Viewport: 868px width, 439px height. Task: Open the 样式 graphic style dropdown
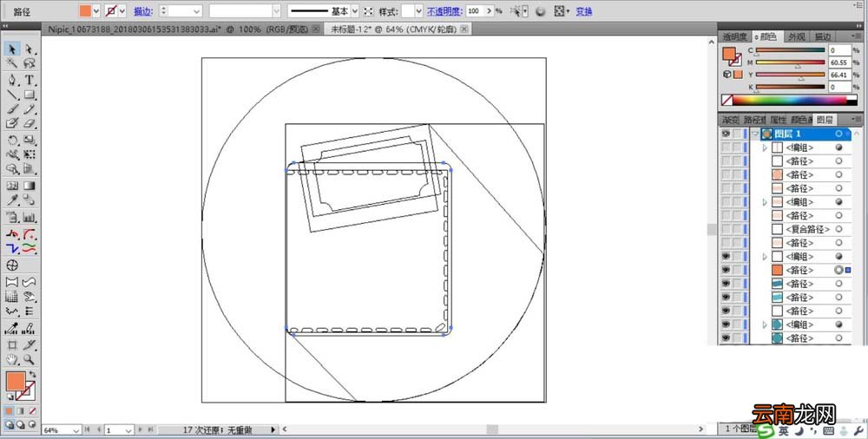pos(418,11)
